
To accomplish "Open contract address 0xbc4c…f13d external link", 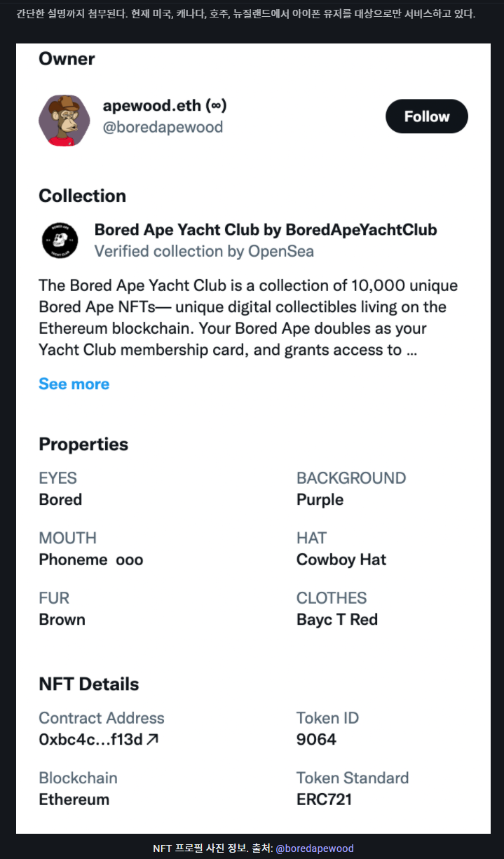I will tap(90, 739).
